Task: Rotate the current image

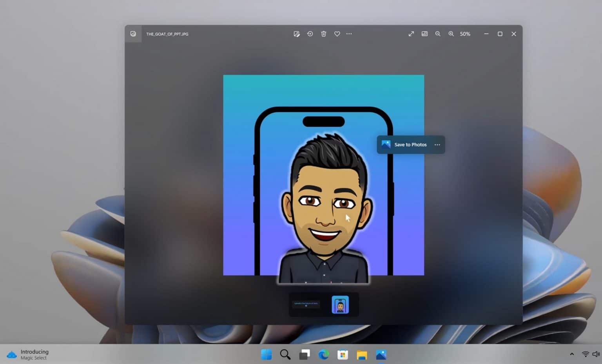Action: pos(310,34)
